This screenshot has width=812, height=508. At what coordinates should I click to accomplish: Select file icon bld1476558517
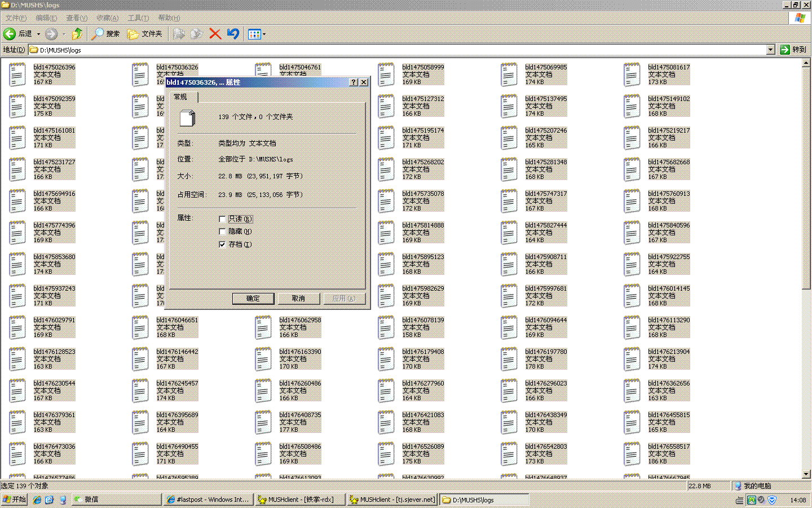click(632, 454)
